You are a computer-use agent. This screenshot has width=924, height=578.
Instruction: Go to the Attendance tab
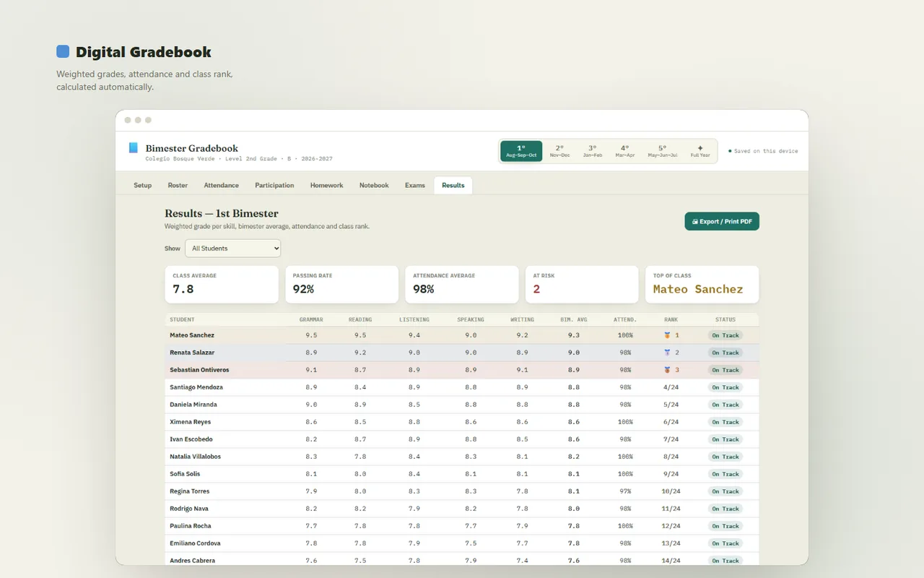click(222, 185)
